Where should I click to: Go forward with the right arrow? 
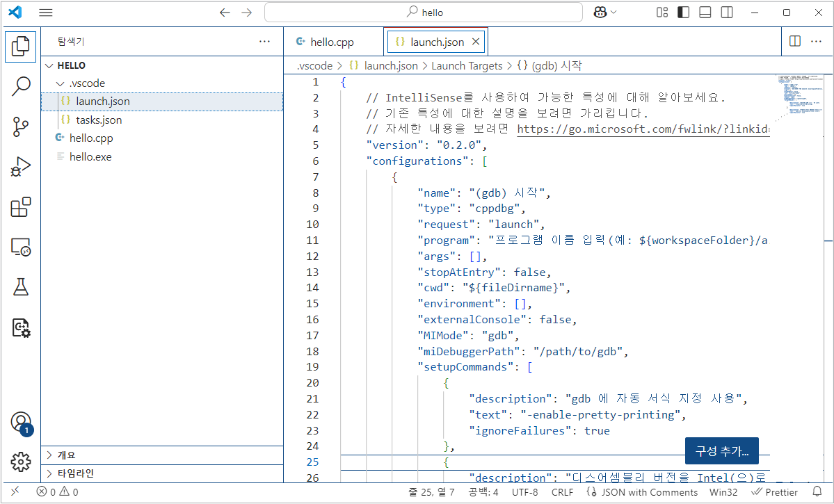[247, 13]
